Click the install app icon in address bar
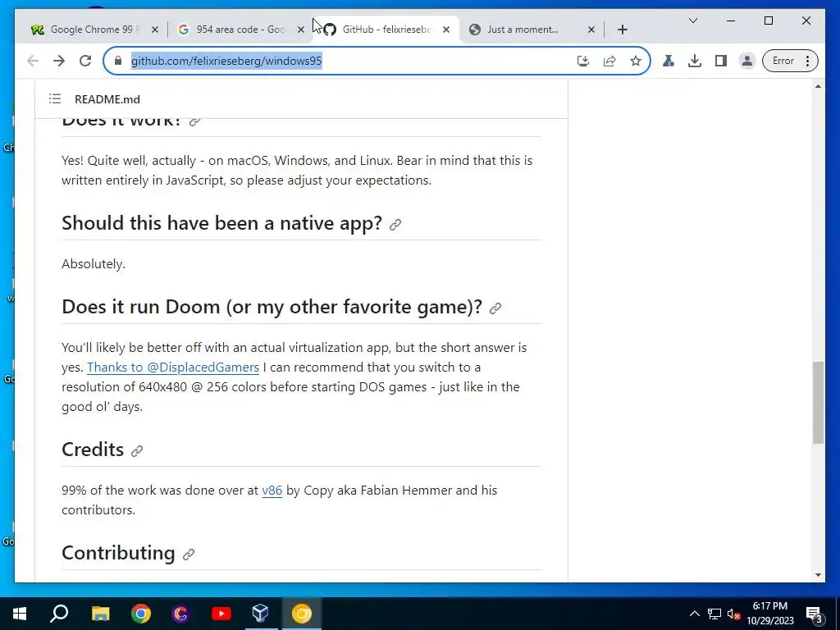Screen dimensions: 840x630 click(583, 61)
